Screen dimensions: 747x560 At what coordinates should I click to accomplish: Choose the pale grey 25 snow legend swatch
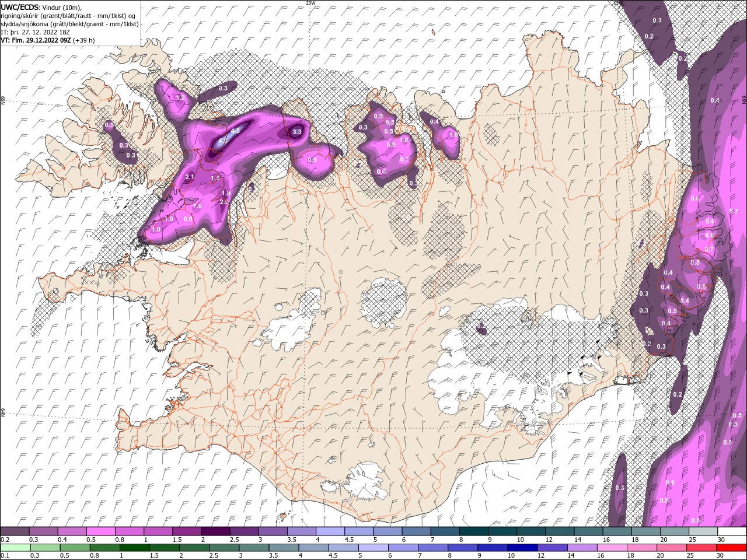click(703, 531)
